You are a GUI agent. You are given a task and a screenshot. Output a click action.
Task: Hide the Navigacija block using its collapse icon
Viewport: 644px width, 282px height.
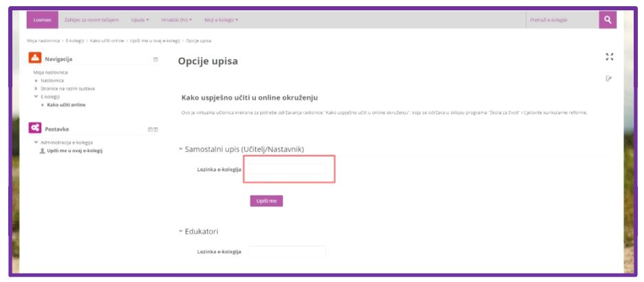coord(155,59)
